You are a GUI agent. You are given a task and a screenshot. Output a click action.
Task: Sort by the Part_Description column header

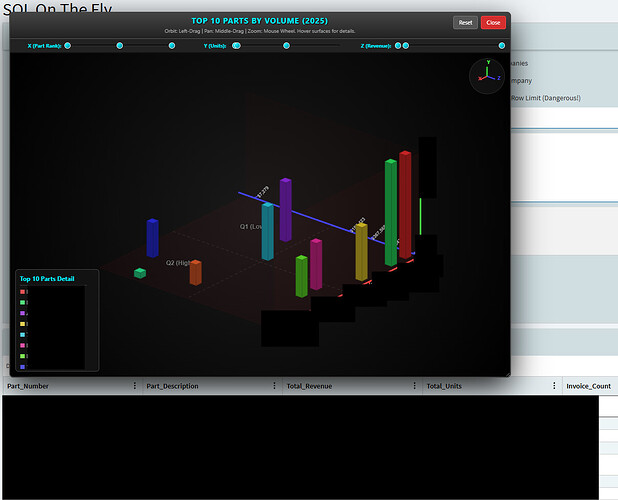172,386
